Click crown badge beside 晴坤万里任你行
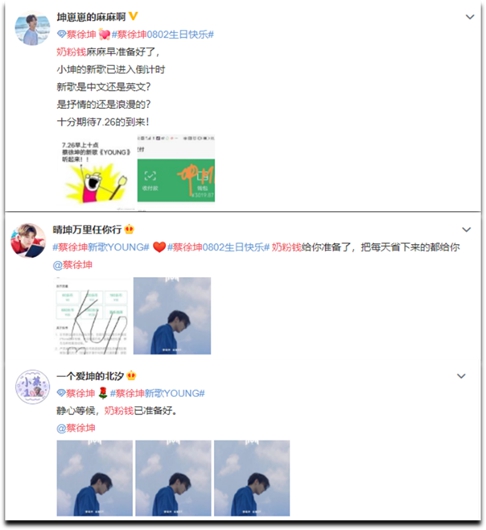 pos(129,230)
